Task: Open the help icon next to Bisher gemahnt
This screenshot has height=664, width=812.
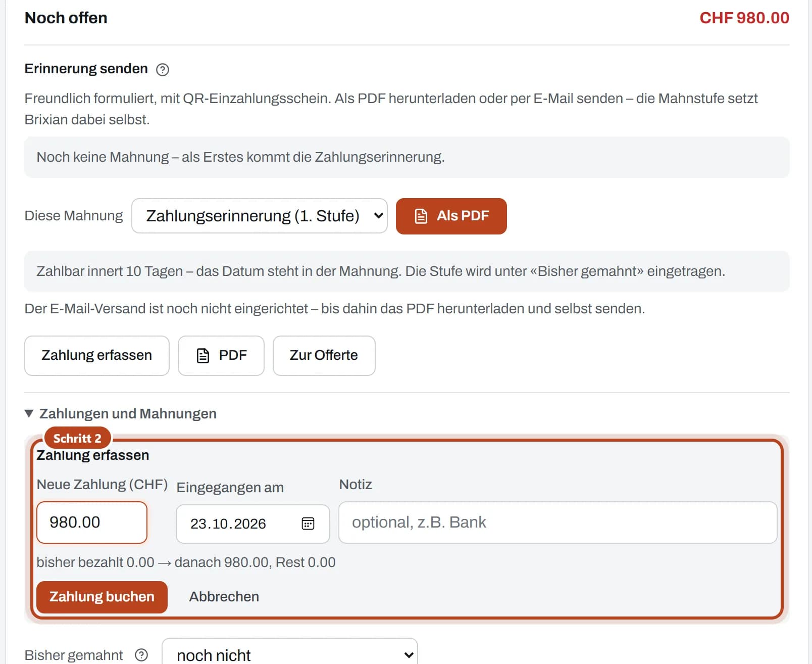Action: point(141,655)
